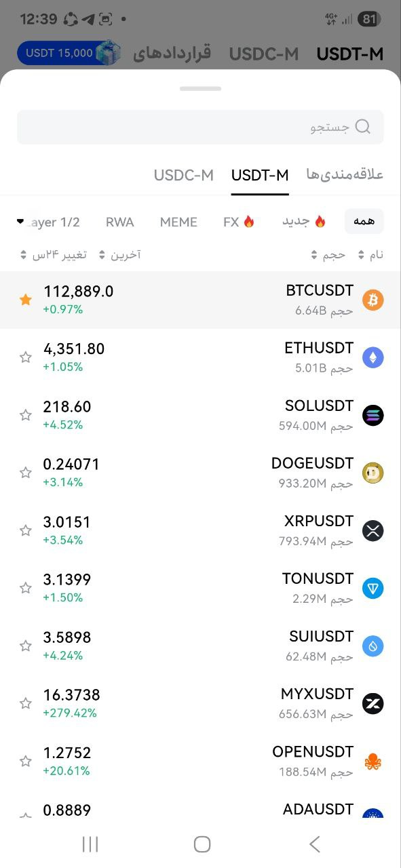This screenshot has width=401, height=868.
Task: Select the MEME category filter
Action: pos(178,222)
